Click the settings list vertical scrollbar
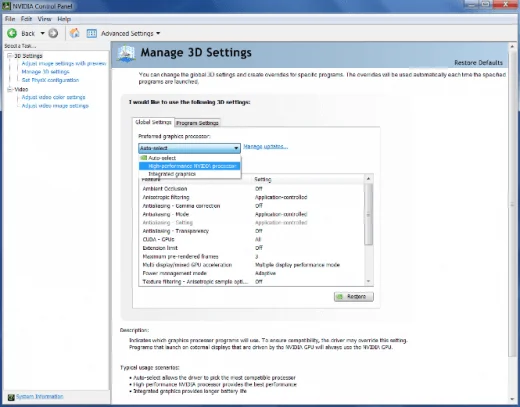 [x=368, y=230]
